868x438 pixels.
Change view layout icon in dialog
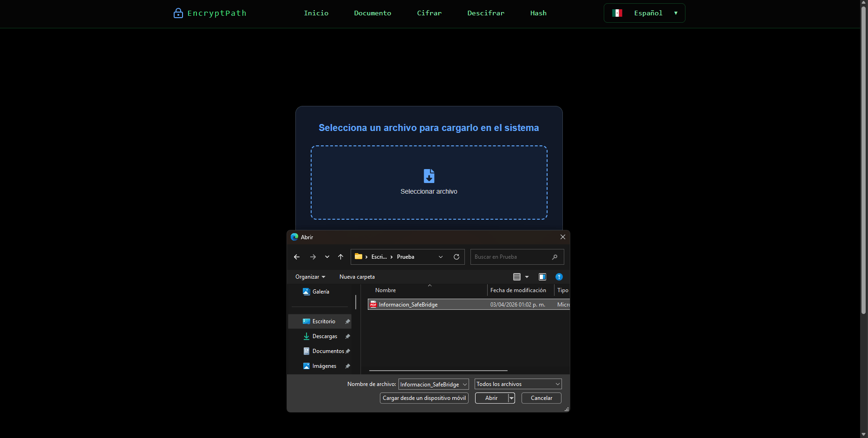click(517, 277)
